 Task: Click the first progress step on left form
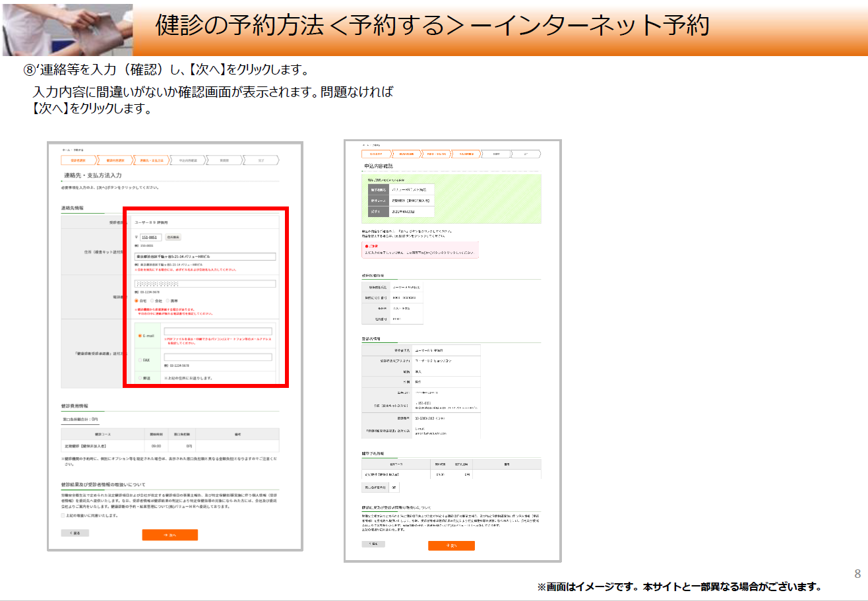tap(77, 160)
